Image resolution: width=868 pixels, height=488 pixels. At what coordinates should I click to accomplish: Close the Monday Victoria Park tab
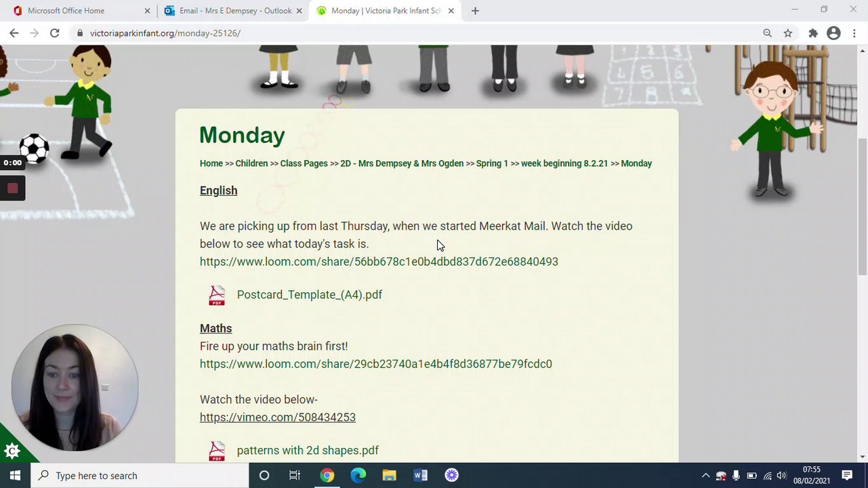click(x=451, y=11)
